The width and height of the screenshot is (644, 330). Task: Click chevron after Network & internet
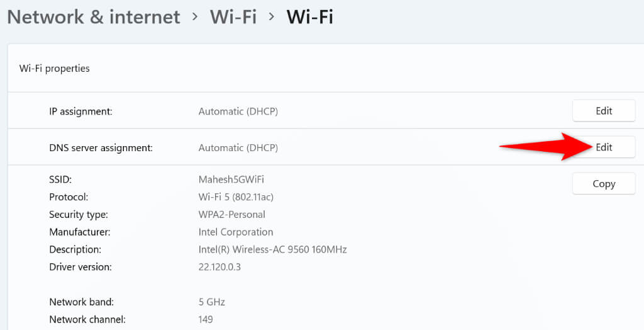(x=195, y=18)
